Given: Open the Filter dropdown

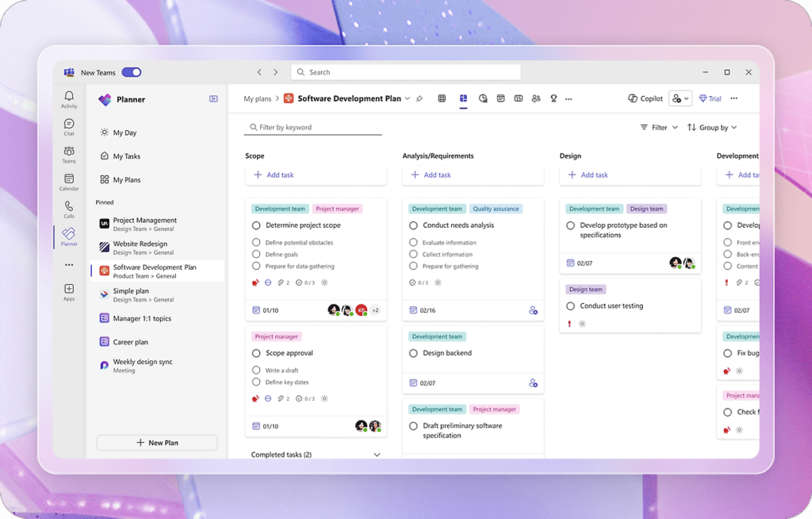Looking at the screenshot, I should click(658, 127).
